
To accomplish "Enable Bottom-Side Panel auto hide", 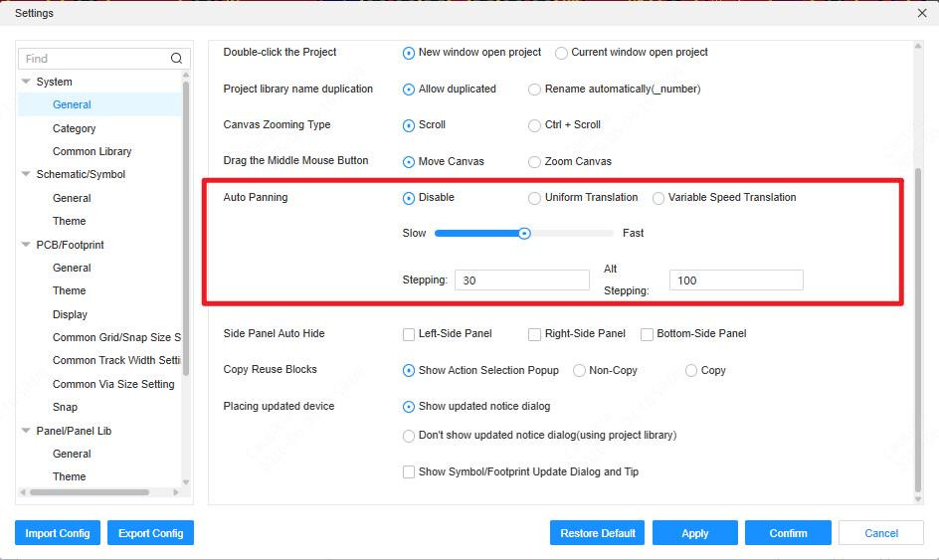I will pyautogui.click(x=647, y=334).
